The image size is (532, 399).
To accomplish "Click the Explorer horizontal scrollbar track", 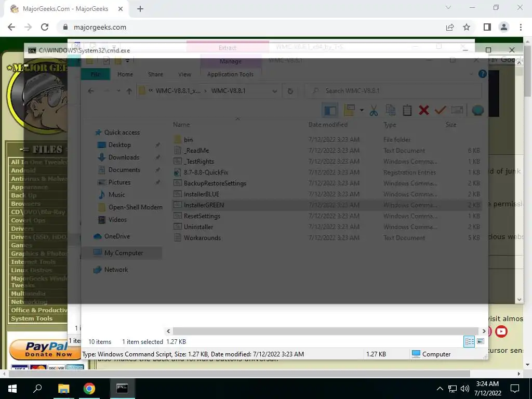I will 326,331.
